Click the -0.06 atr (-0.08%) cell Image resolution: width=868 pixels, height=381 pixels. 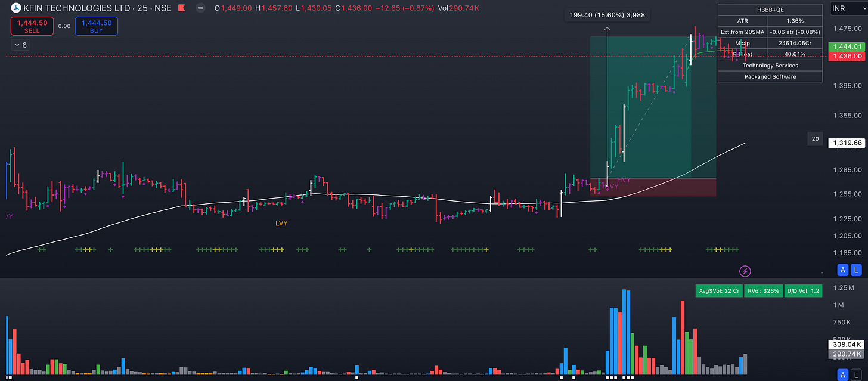click(x=795, y=32)
